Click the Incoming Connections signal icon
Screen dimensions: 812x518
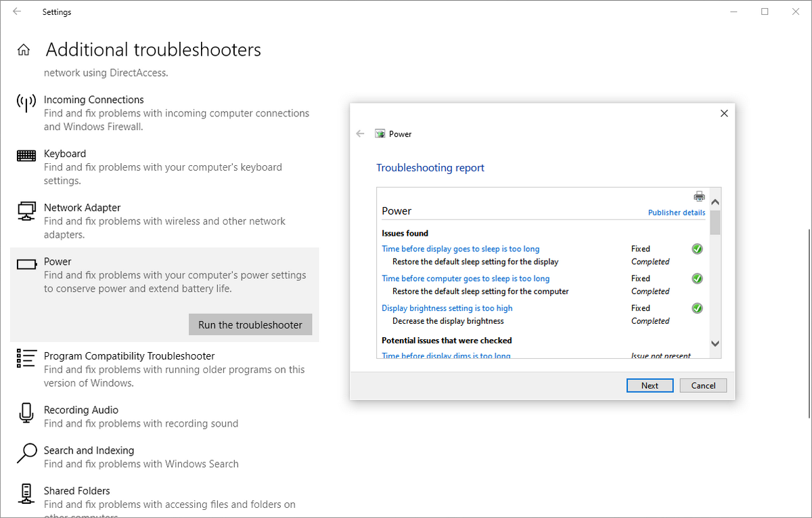click(x=26, y=102)
